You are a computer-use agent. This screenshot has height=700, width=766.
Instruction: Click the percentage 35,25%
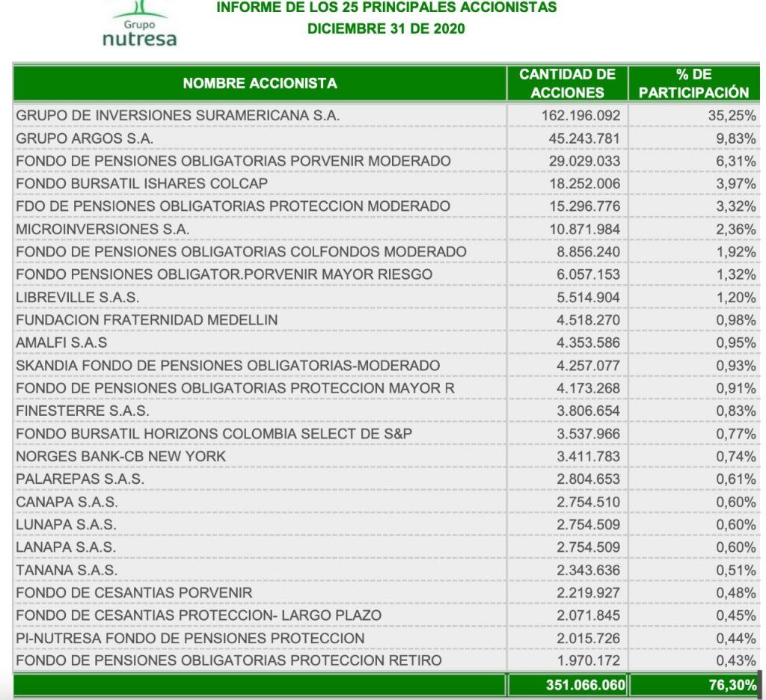point(732,115)
